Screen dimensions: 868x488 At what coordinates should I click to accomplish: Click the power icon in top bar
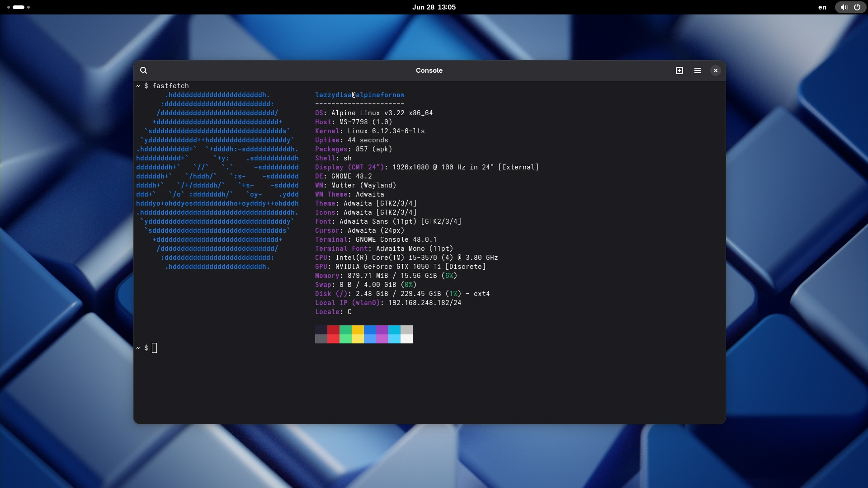tap(857, 7)
